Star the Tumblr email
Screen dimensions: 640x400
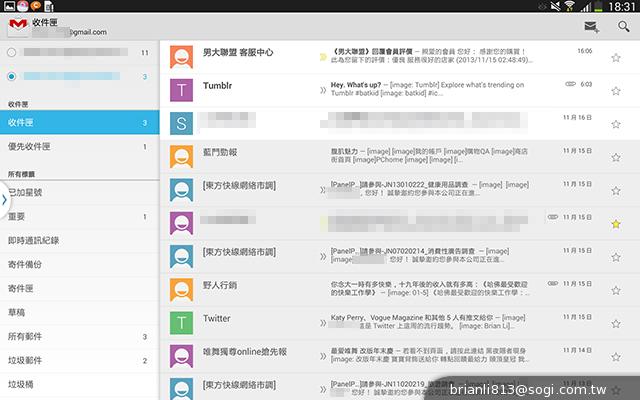615,91
